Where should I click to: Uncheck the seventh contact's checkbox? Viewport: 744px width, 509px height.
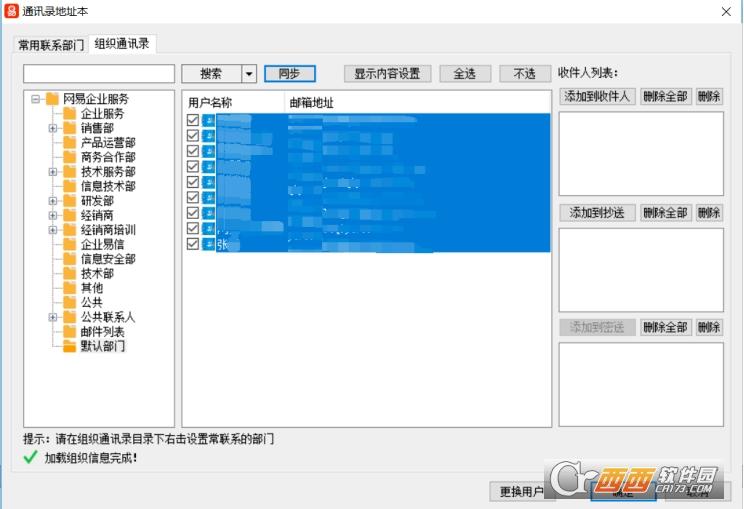[193, 213]
